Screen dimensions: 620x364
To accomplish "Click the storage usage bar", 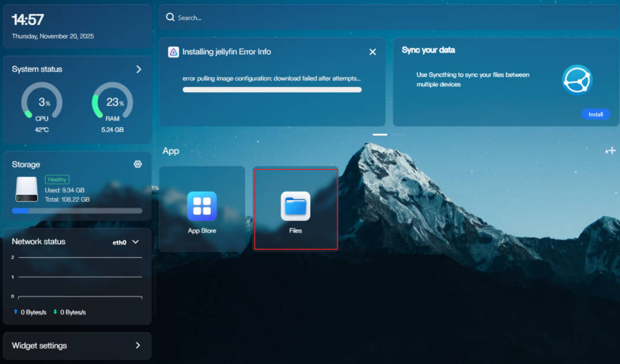I will (x=77, y=211).
